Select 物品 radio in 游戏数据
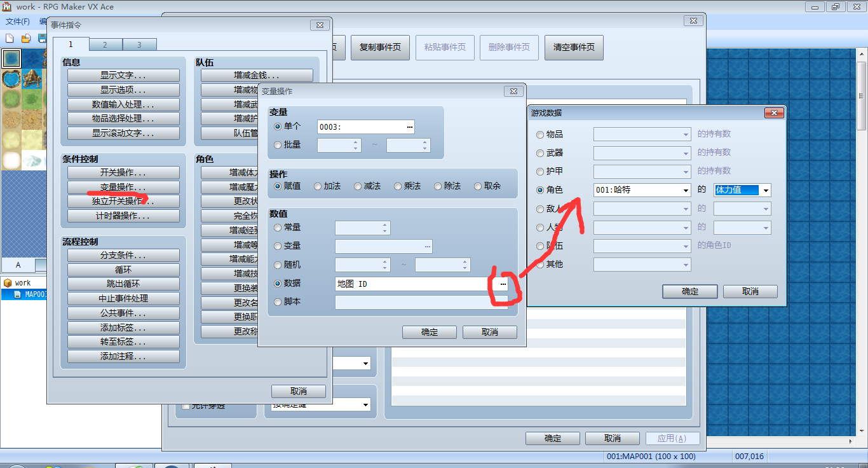This screenshot has height=468, width=868. [540, 135]
